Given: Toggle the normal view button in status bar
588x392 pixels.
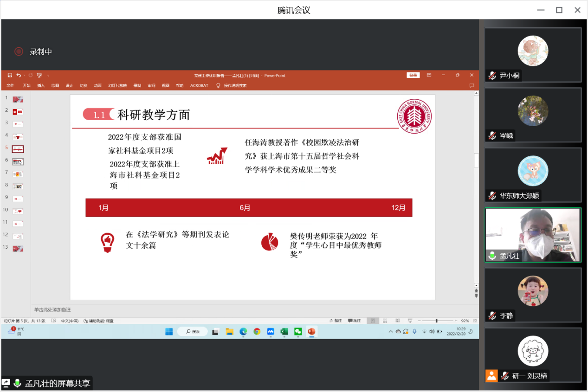Looking at the screenshot, I should (372, 321).
